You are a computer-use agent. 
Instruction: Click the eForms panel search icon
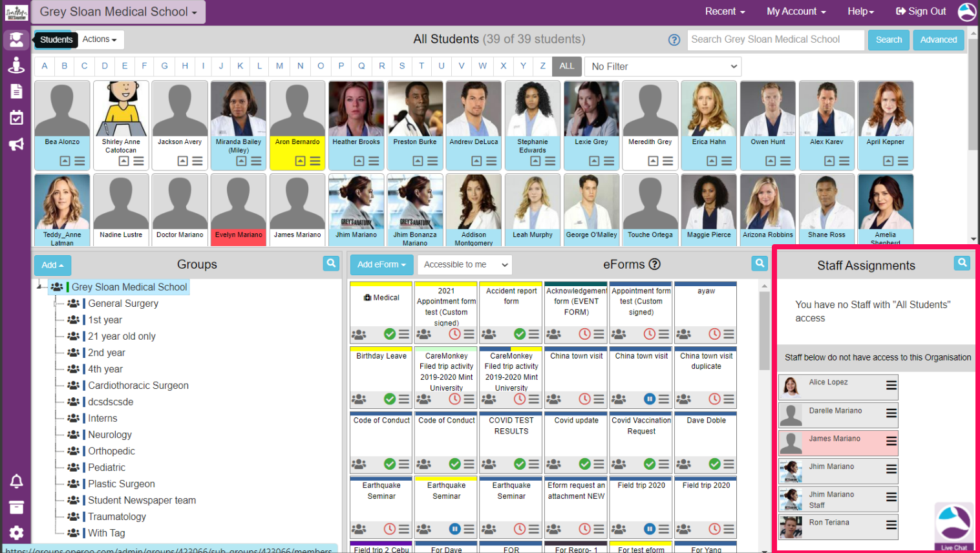point(760,264)
